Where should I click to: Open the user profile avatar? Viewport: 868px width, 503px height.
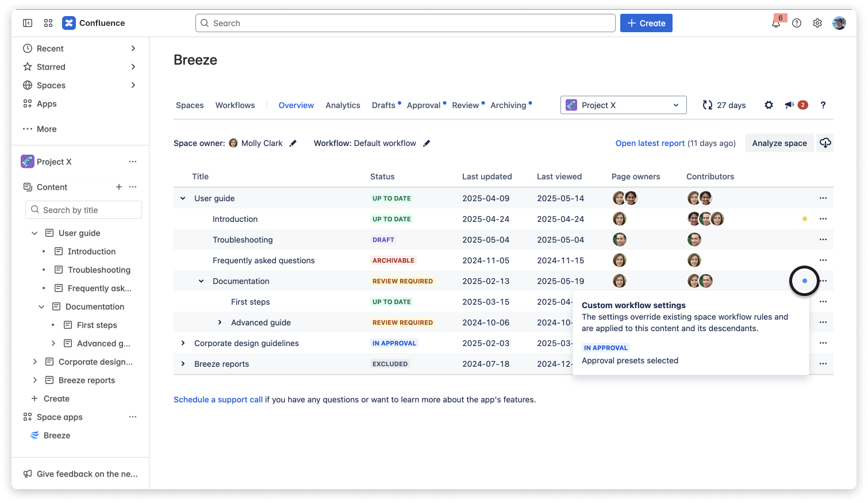coord(839,23)
